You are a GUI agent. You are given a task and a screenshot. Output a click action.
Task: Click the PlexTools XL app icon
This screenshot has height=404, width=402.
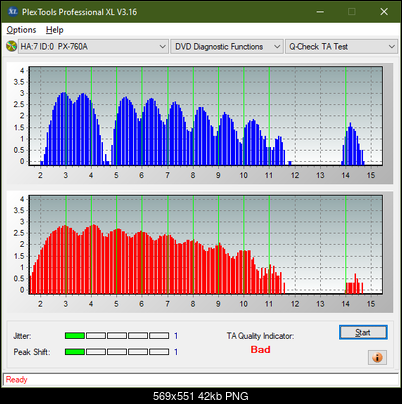click(x=13, y=12)
